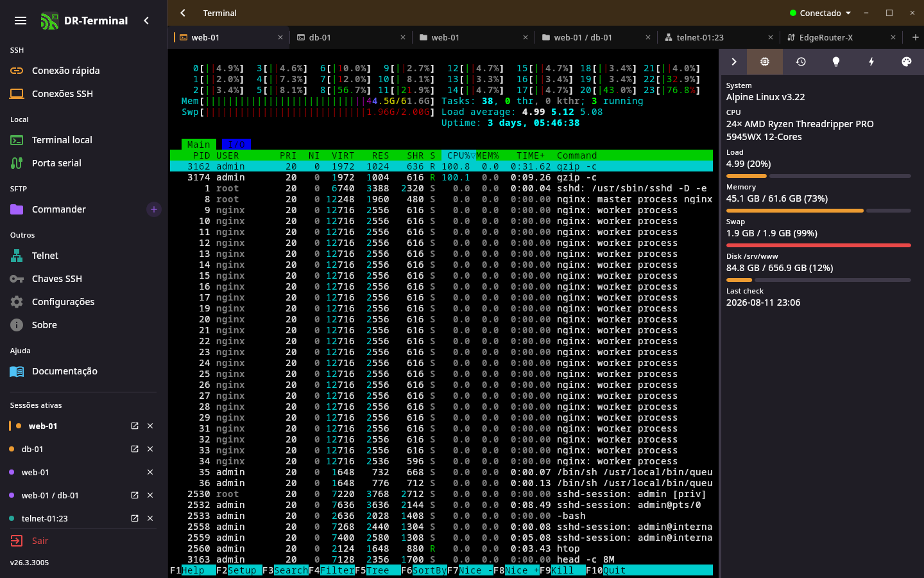Screen dimensions: 924x578
Task: Close the first web-01 terminal tab
Action: [x=280, y=37]
